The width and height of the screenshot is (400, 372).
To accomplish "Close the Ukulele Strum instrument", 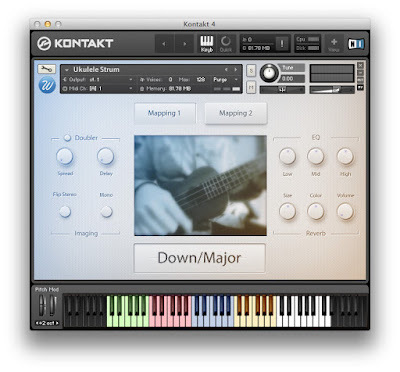I will tap(360, 65).
